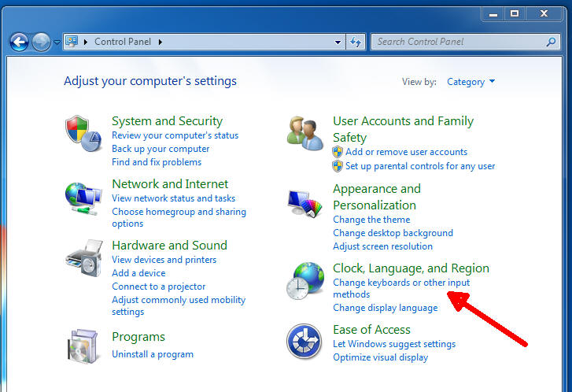Click Control Panel in the address breadcrumb
The width and height of the screenshot is (572, 392).
(122, 42)
